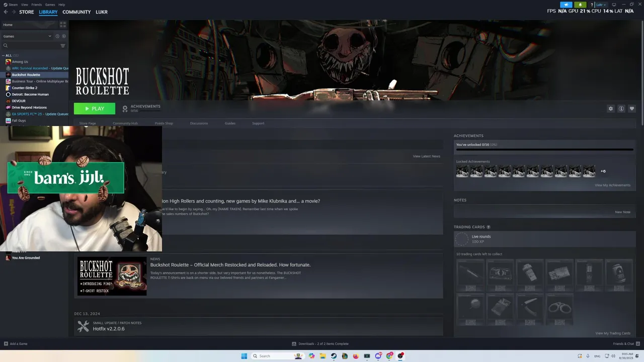Viewport: 644px width, 362px height.
Task: Click the question mark help icon
Action: (592, 5)
